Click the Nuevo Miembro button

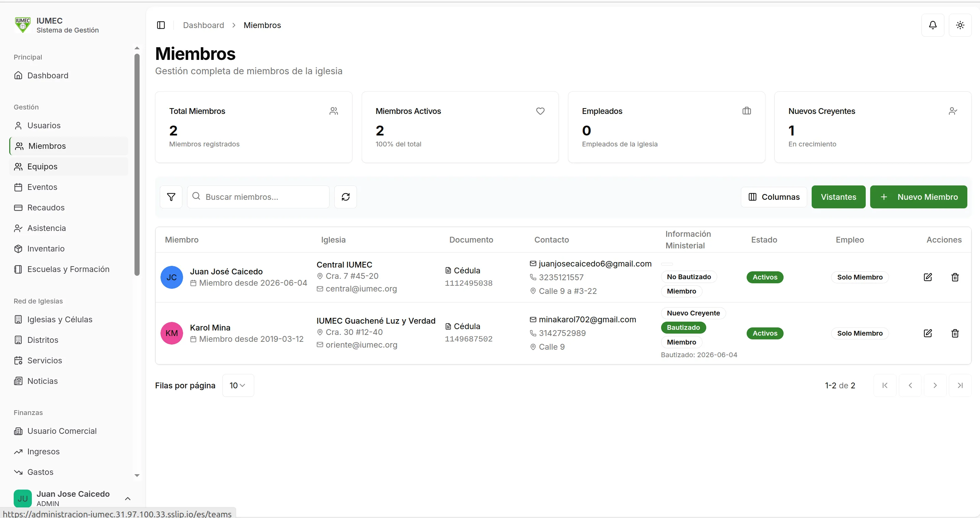[x=918, y=197]
